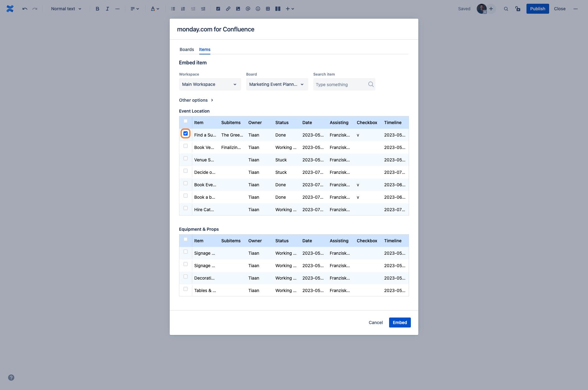The width and height of the screenshot is (588, 390).
Task: Click the Timeline header in Equipment & Props table
Action: coord(393,241)
